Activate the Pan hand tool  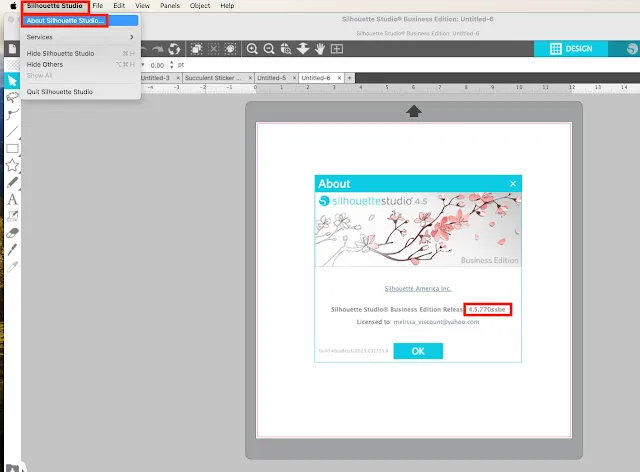click(x=320, y=49)
